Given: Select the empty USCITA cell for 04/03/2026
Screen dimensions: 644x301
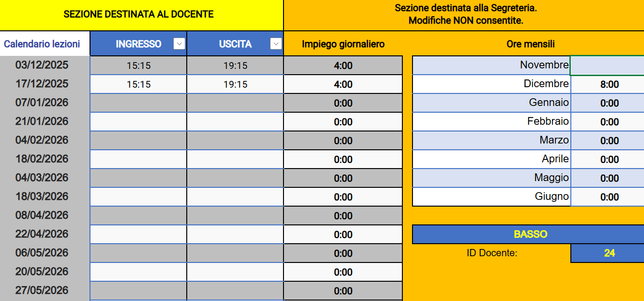Looking at the screenshot, I should point(235,178).
